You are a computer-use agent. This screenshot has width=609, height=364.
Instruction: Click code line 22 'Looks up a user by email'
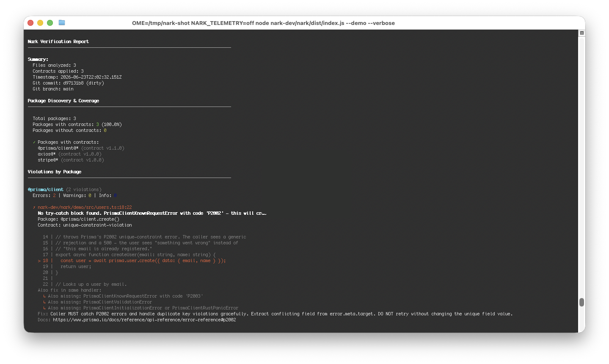pos(85,284)
